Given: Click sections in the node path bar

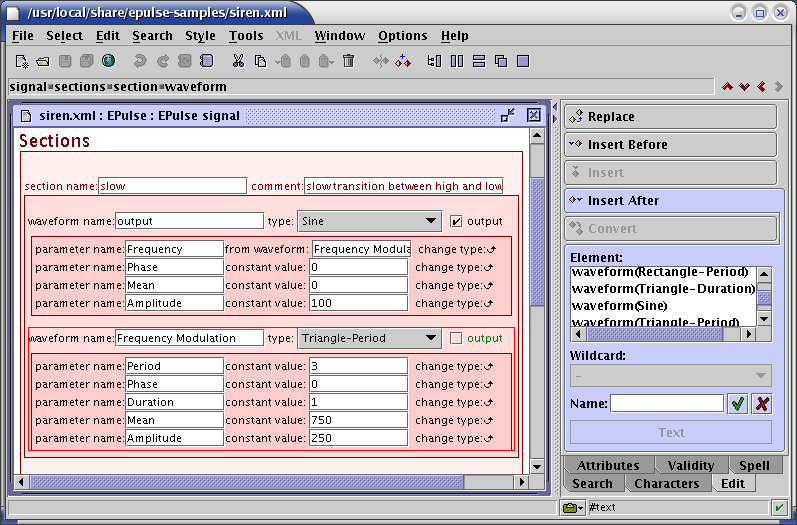Looking at the screenshot, I should [80, 87].
